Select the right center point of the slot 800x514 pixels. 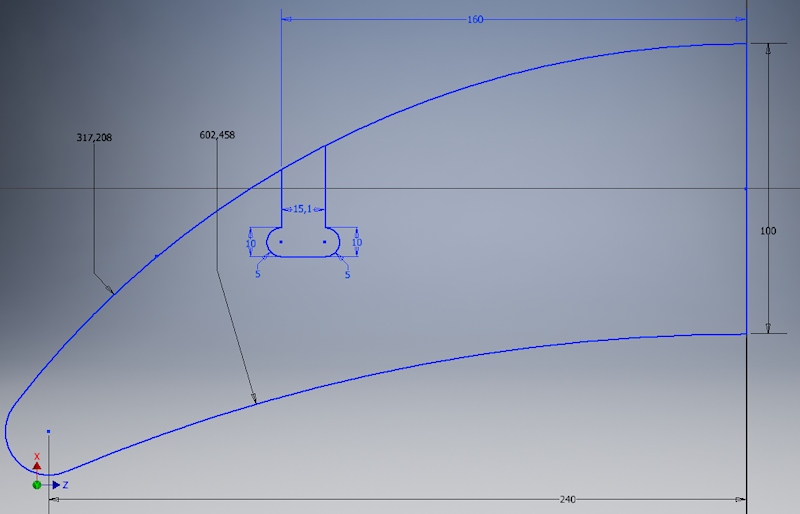[324, 242]
